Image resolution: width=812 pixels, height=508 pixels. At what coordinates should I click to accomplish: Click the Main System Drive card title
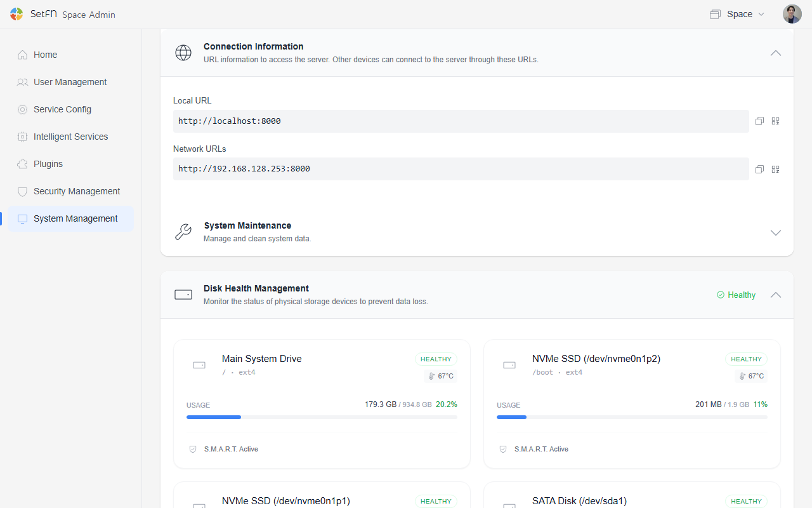[x=262, y=359]
